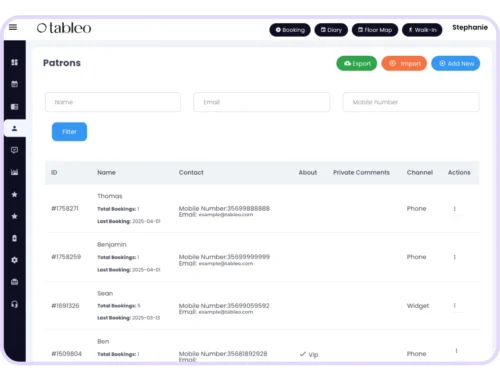Viewport: 500px width, 383px height.
Task: Click the ID column header
Action: (x=54, y=172)
